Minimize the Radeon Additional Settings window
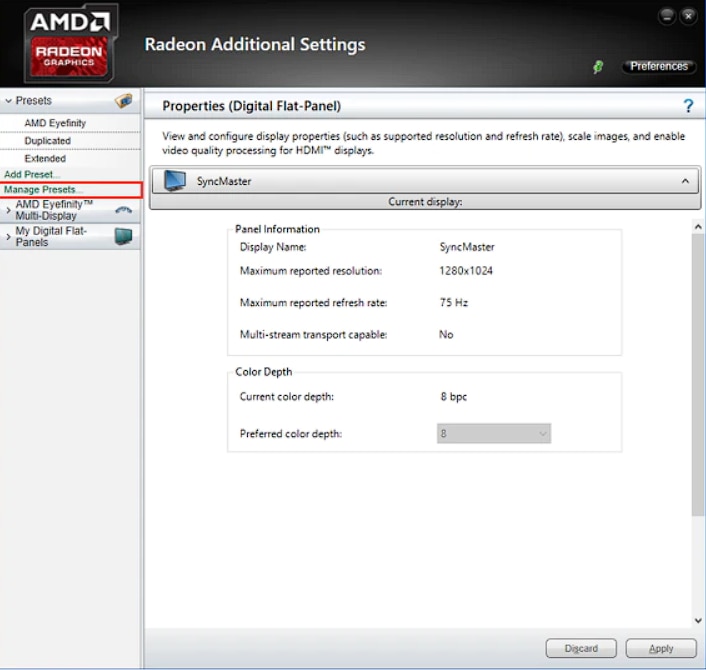Viewport: 706px width, 670px height. pos(667,17)
